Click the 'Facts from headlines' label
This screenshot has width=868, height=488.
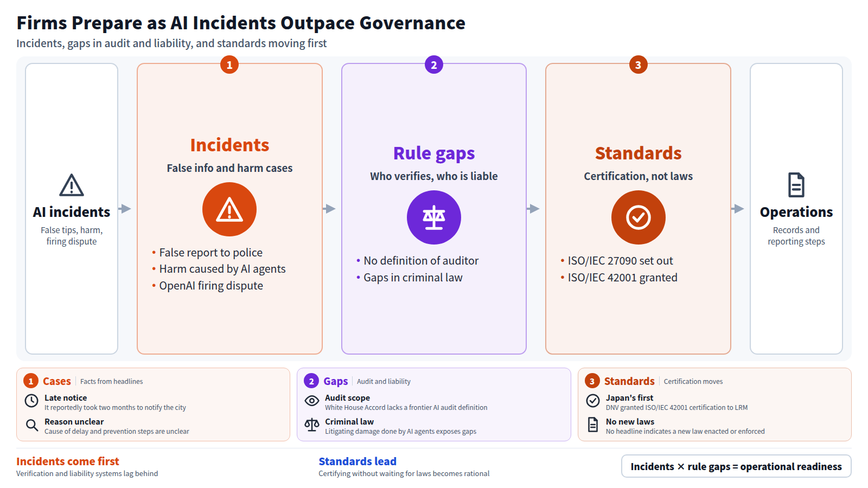click(x=112, y=382)
